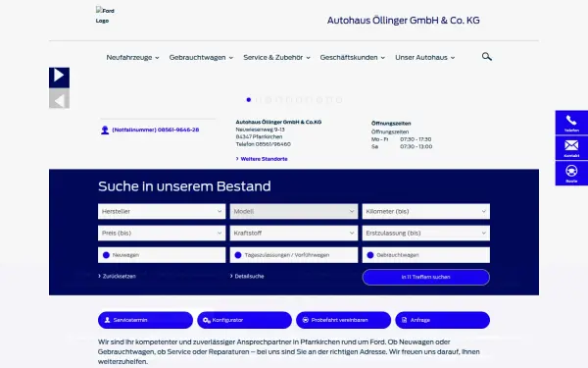Screen dimensions: 588x368
Task: Click the Autohaus Öllinger GmbH & Co. KG title
Action: point(404,21)
